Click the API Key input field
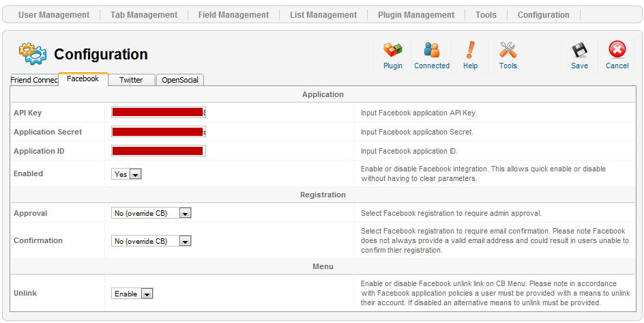Image resolution: width=644 pixels, height=323 pixels. (x=158, y=113)
